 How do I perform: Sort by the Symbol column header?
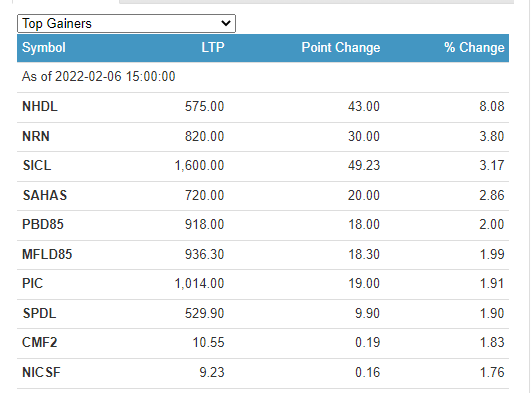44,47
